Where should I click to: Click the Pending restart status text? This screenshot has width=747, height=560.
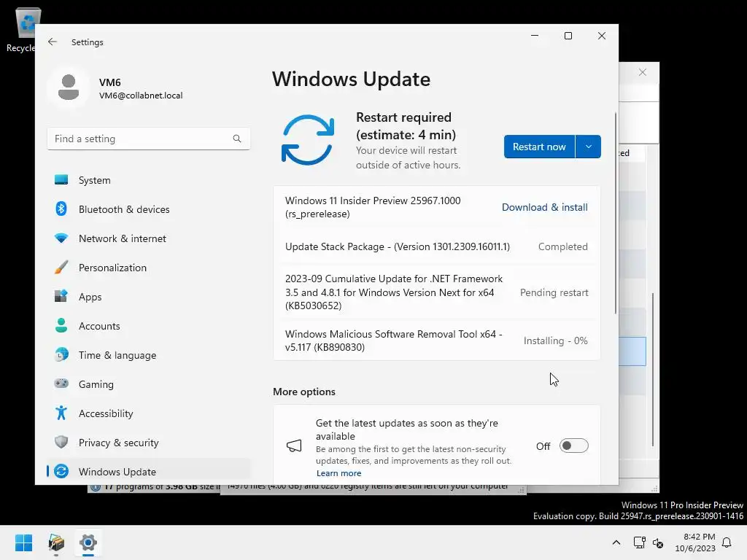554,292
